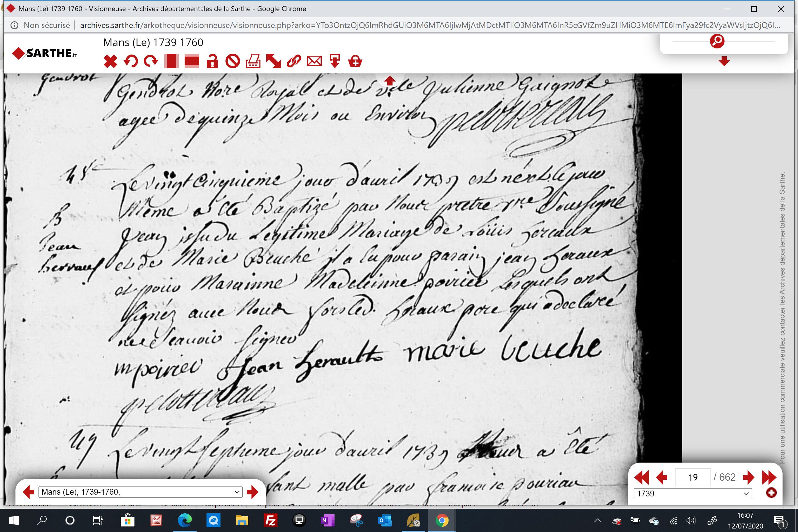Print the current register page
Viewport: 798px width, 532px height.
pyautogui.click(x=253, y=61)
